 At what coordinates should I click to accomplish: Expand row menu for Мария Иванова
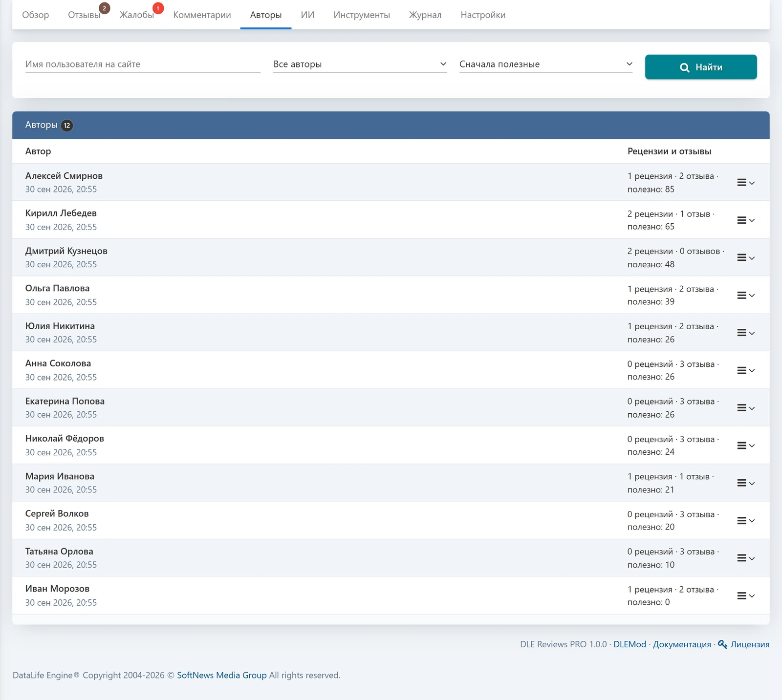point(746,483)
